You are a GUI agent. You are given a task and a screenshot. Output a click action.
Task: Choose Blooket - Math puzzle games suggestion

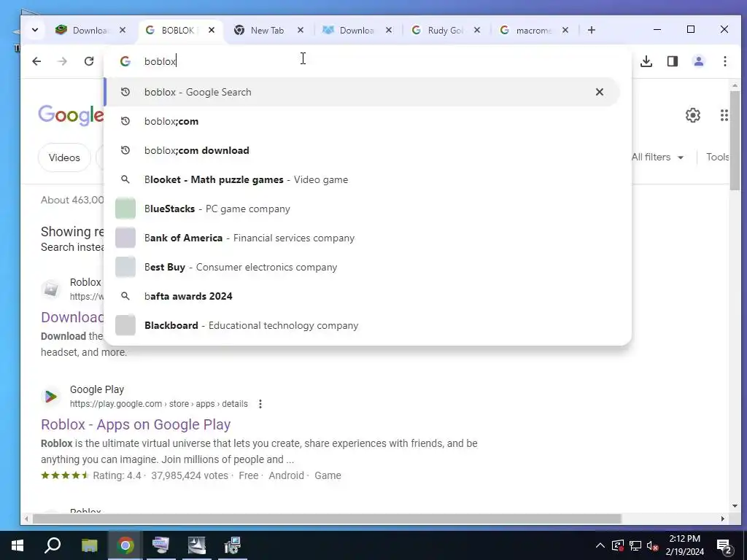362,179
